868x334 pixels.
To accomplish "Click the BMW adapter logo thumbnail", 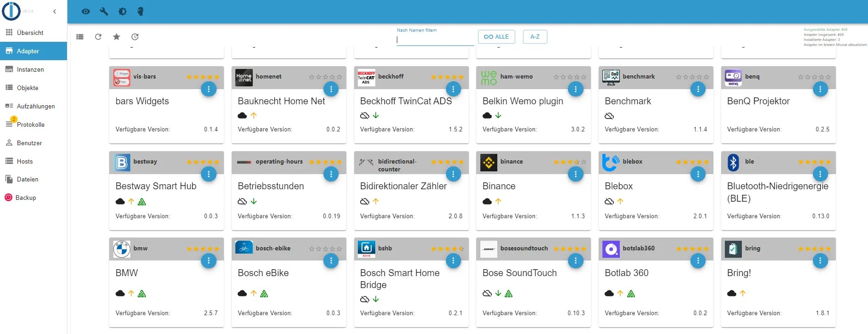I will pyautogui.click(x=122, y=249).
